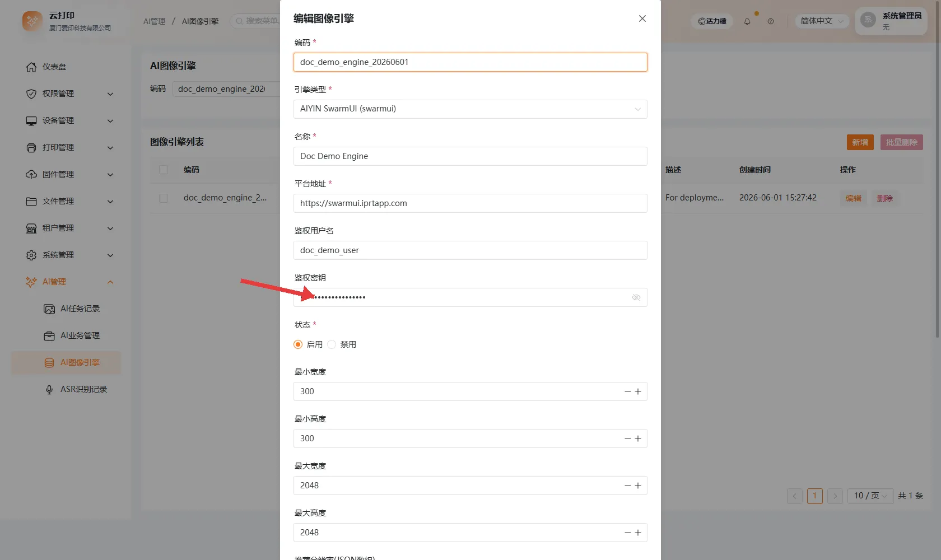
Task: Click the 活力橙 theme button
Action: pos(712,21)
